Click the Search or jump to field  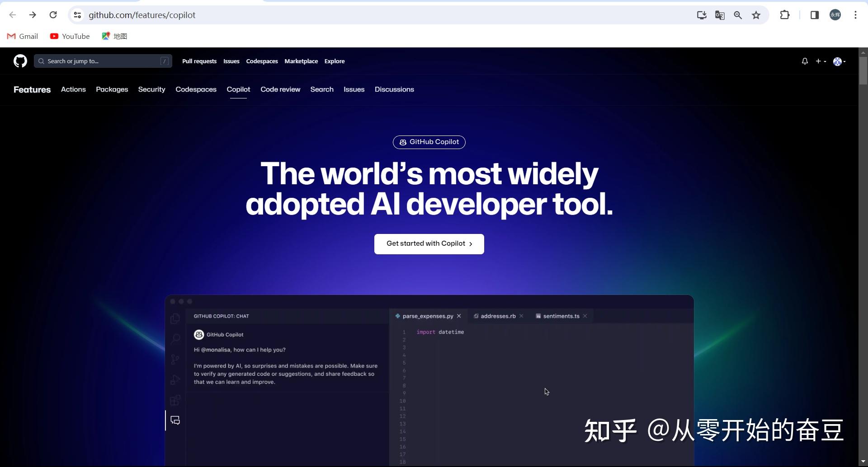tap(103, 61)
